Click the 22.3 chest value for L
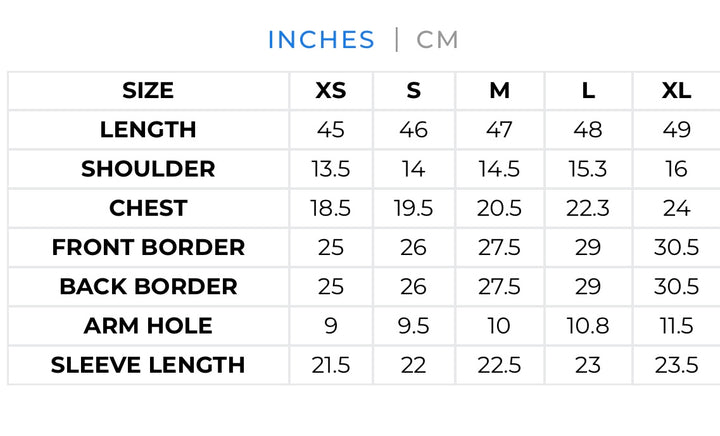Viewport: 720px width, 436px height. (x=588, y=208)
